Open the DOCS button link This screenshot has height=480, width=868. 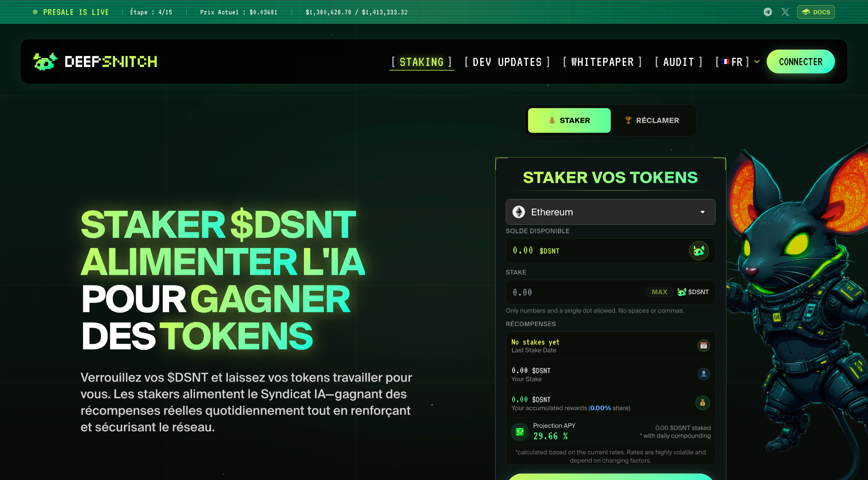pos(816,12)
